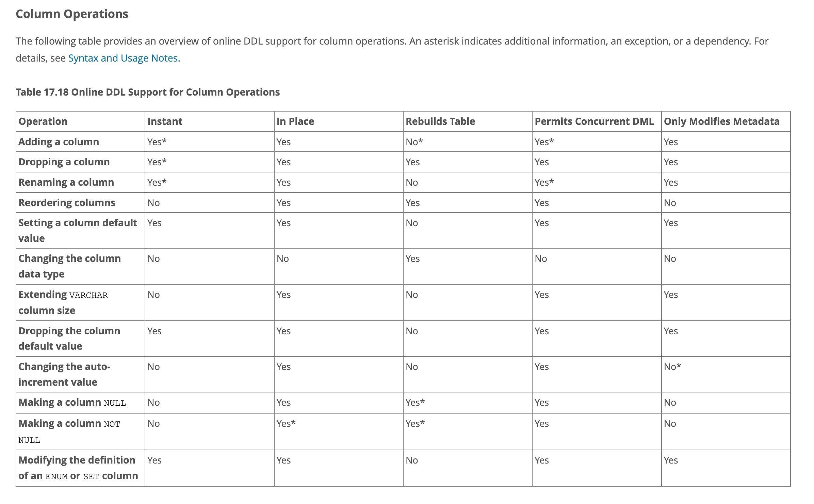This screenshot has width=814, height=504.
Task: Click Changing the auto-increment value label
Action: pos(64,374)
